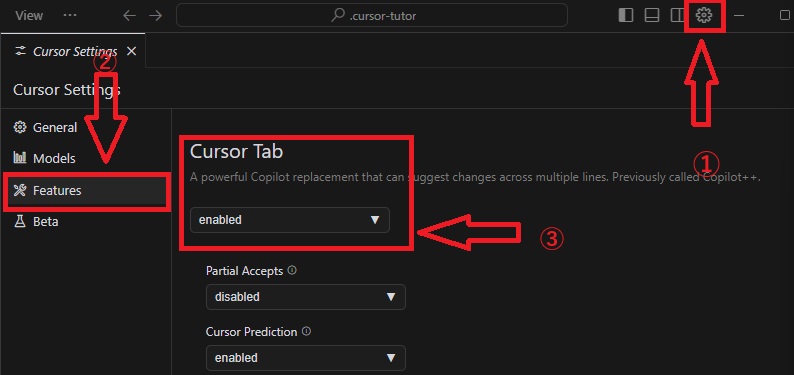Open the View menu
This screenshot has width=794, height=375.
coord(29,16)
